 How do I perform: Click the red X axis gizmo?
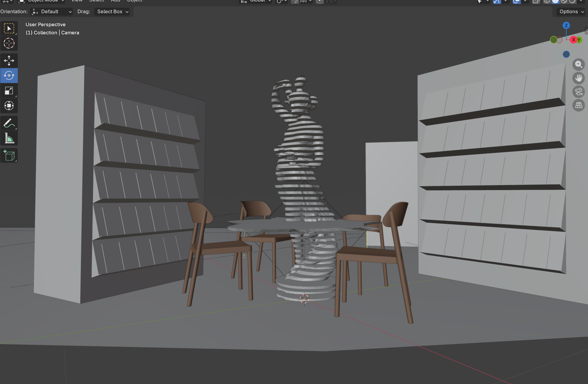coord(573,40)
